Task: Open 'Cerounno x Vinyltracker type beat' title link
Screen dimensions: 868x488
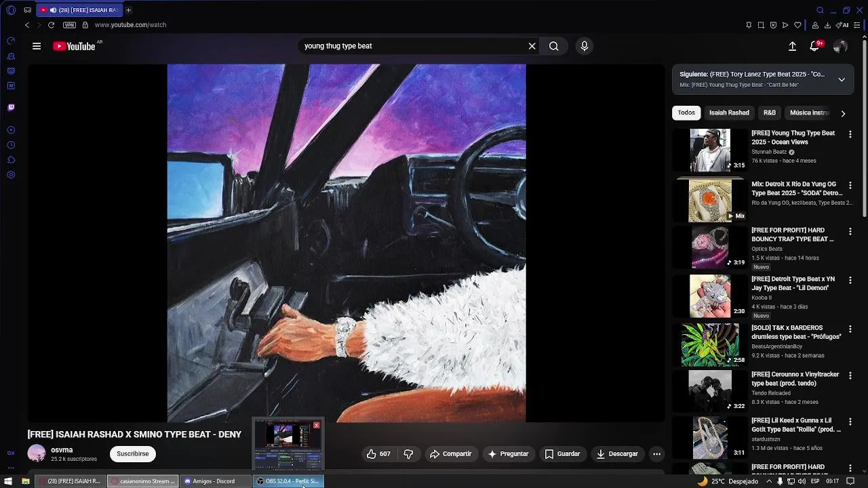Action: coord(795,378)
